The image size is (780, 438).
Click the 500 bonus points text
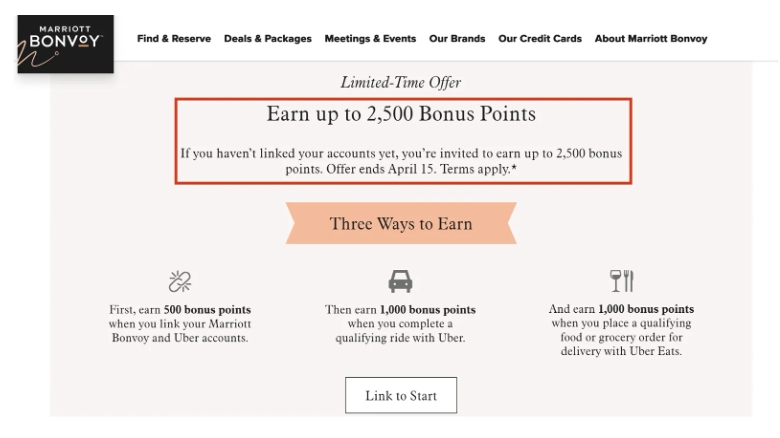[207, 310]
